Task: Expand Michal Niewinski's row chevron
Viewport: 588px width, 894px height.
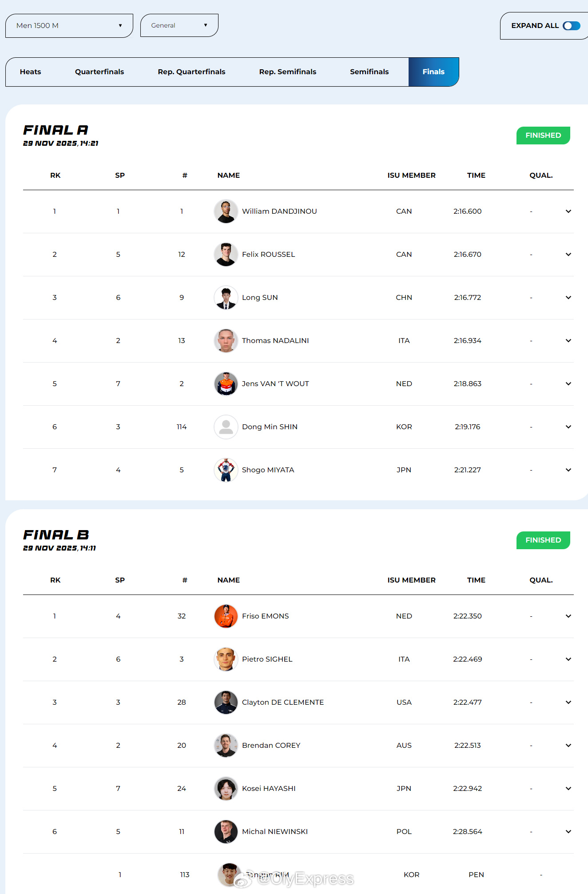Action: tap(568, 832)
